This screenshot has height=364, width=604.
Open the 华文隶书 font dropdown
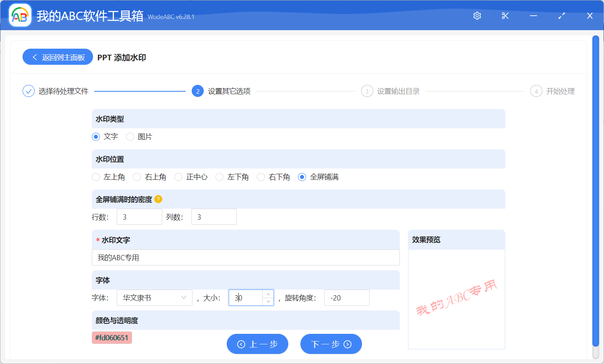coord(154,298)
